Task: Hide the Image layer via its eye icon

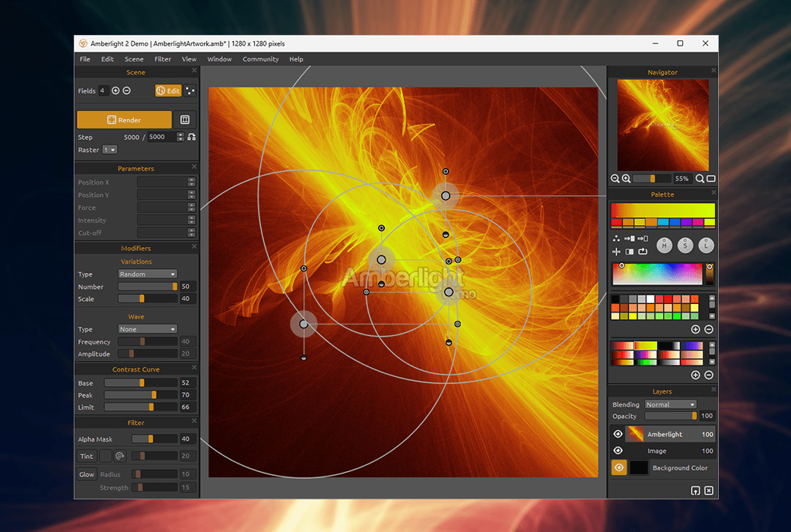Action: click(618, 451)
